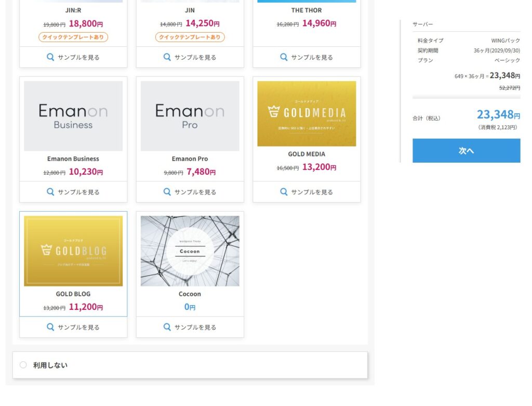Click magnifier icon under JIN:R card
This screenshot has height=406, width=532.
(50, 57)
